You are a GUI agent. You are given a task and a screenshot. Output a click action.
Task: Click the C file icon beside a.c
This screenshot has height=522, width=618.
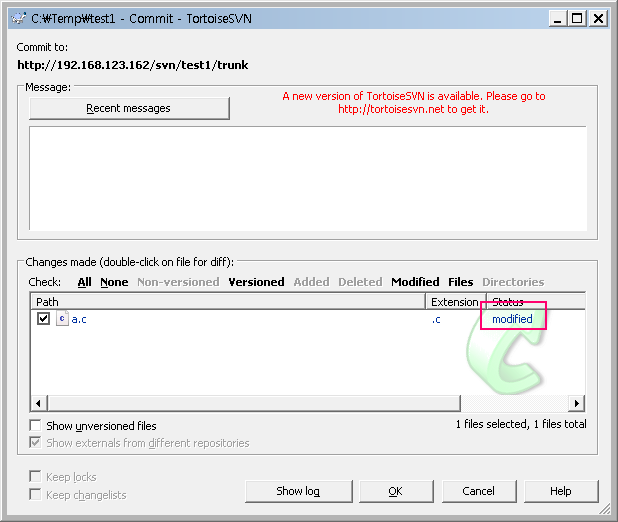click(x=62, y=319)
